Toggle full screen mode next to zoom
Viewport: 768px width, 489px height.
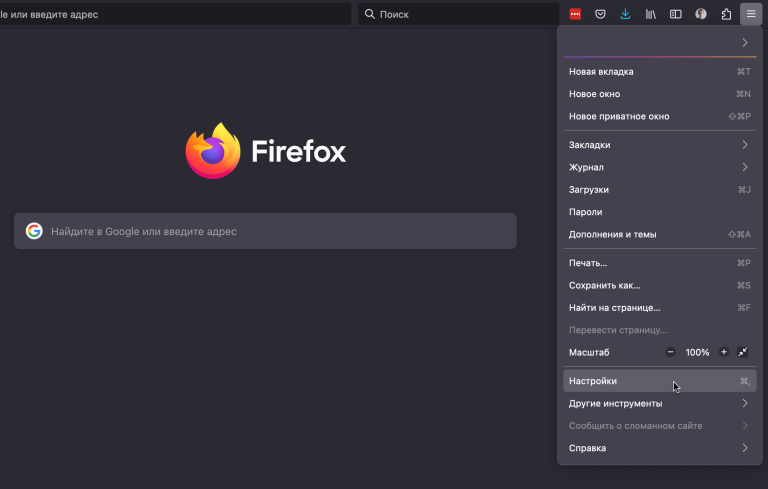(x=743, y=352)
